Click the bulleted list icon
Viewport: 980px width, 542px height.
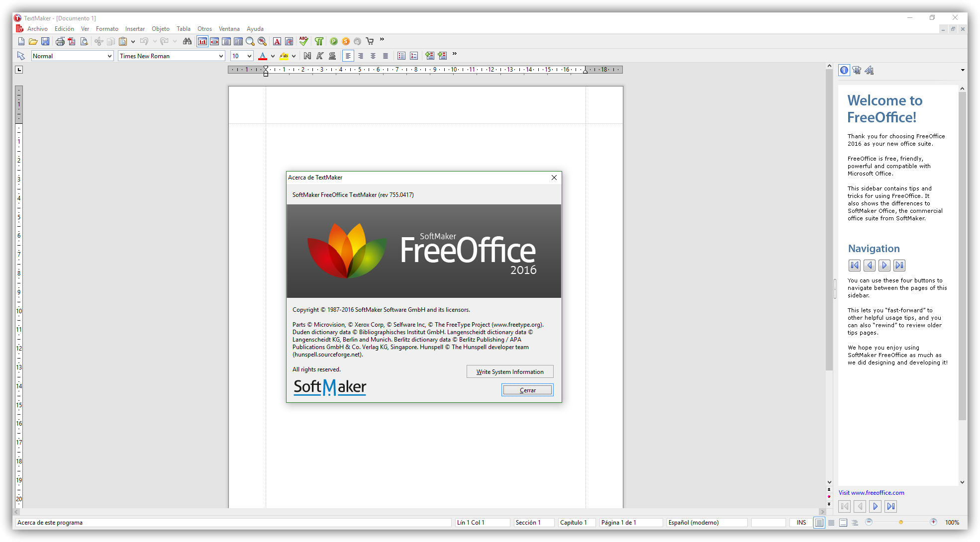401,56
